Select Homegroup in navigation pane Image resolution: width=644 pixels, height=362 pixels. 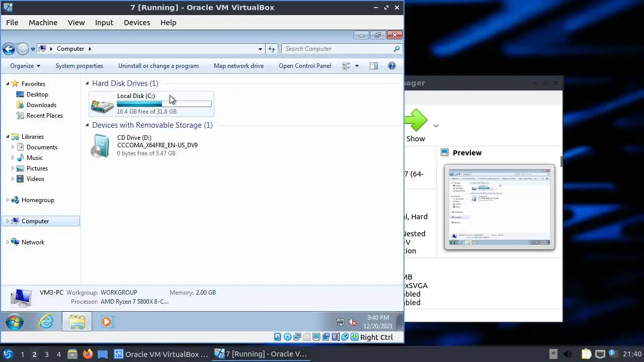click(x=38, y=200)
